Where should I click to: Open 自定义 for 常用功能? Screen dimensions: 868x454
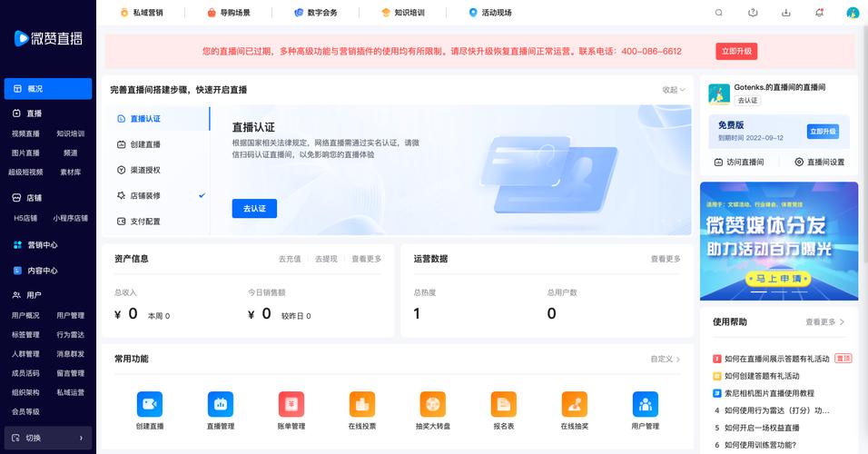click(666, 359)
